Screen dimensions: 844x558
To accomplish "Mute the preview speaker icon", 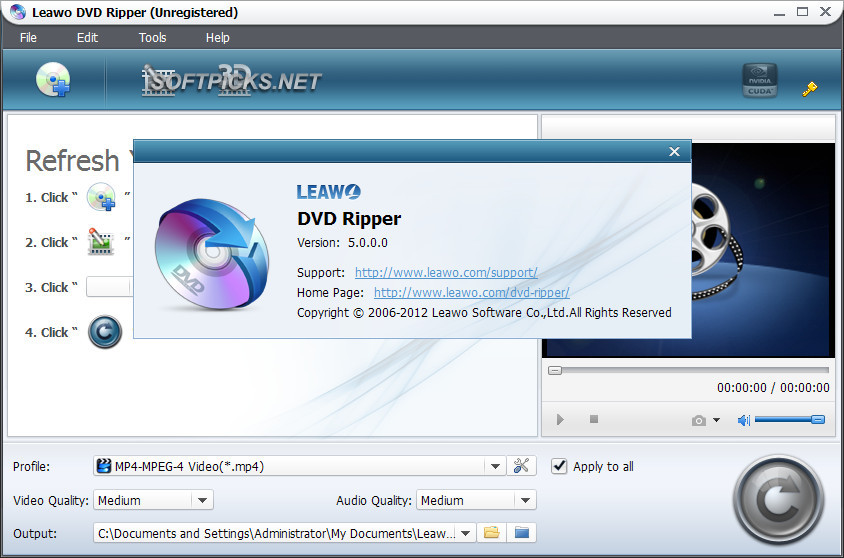I will [743, 420].
